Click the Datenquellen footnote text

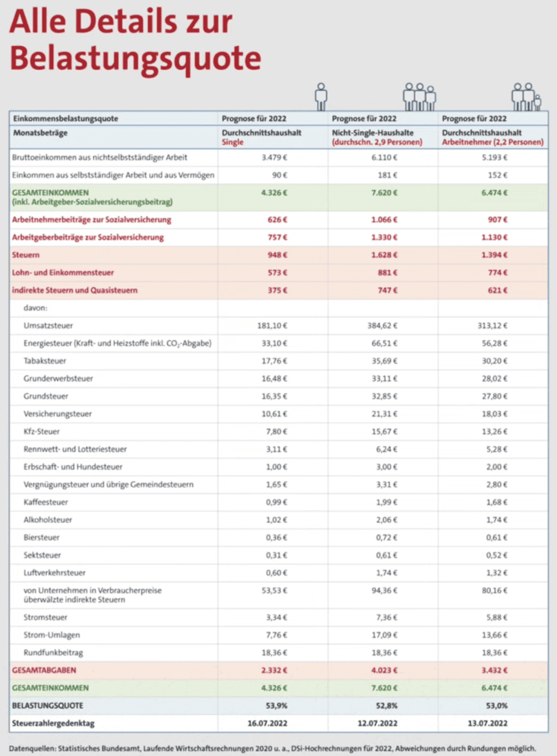(x=272, y=746)
